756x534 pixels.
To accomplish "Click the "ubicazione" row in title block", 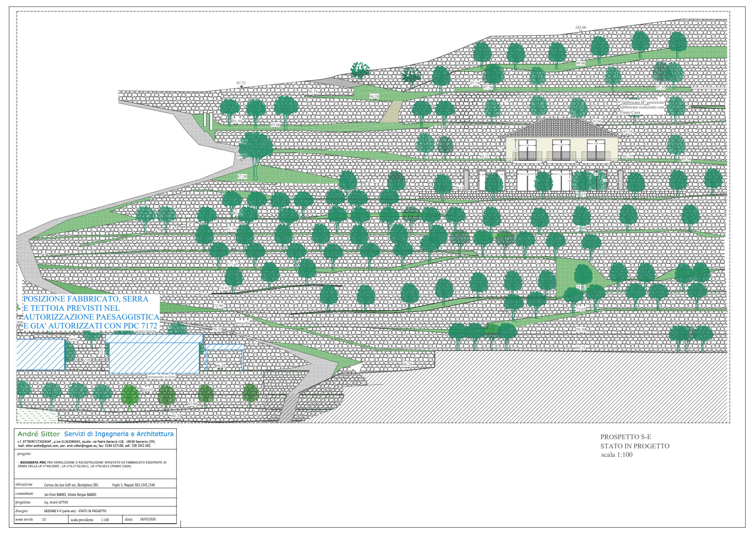I will 95,485.
